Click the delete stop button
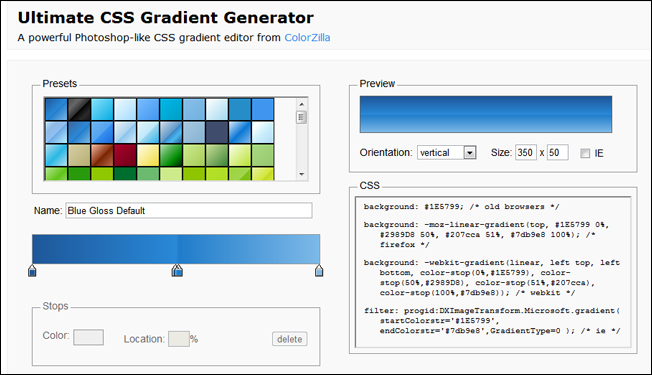652x375 pixels. click(x=290, y=339)
